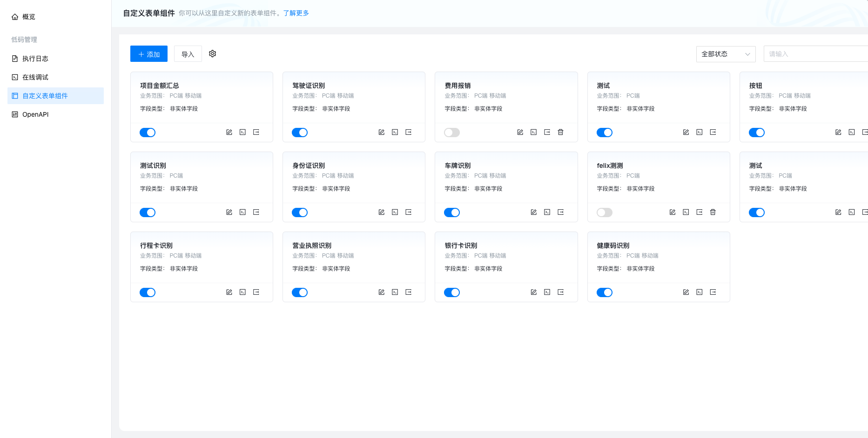The image size is (868, 438).
Task: Disable the 银行卡识别 switch
Action: tap(452, 292)
